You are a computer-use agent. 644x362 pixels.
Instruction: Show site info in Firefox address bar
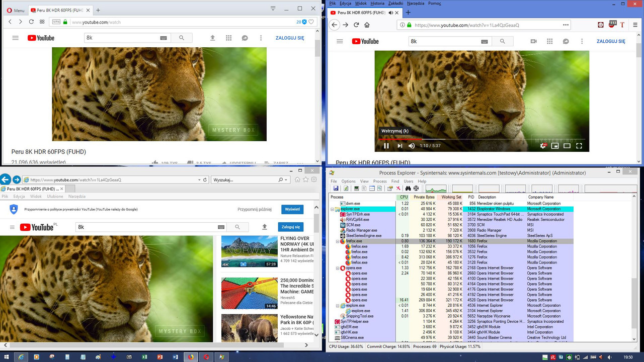(x=402, y=25)
